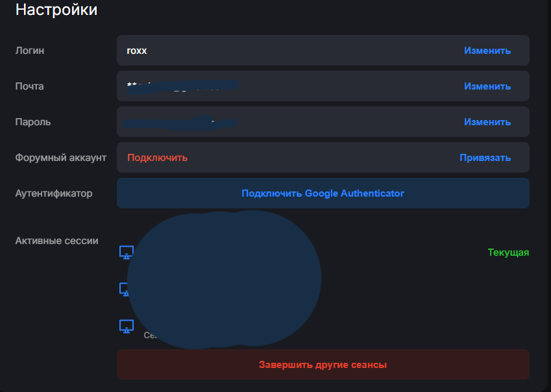Image resolution: width=551 pixels, height=392 pixels.
Task: Click the Активные сессии label
Action: point(57,241)
